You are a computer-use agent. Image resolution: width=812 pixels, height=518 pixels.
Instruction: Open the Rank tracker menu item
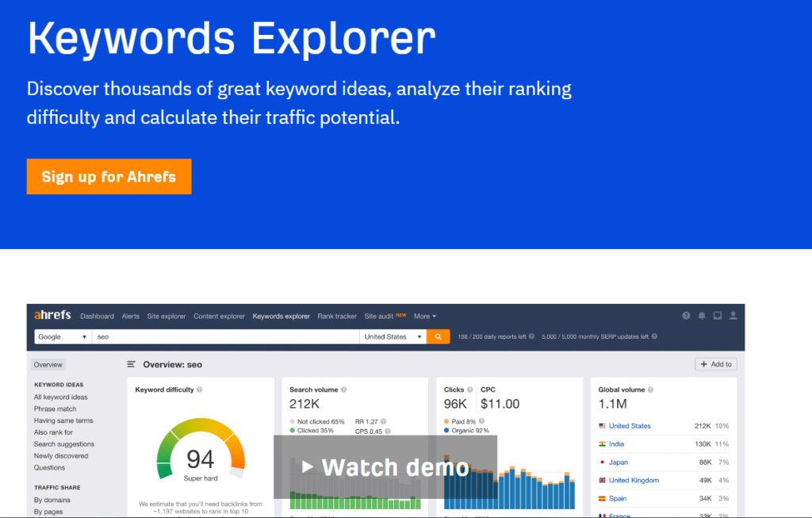pos(337,316)
